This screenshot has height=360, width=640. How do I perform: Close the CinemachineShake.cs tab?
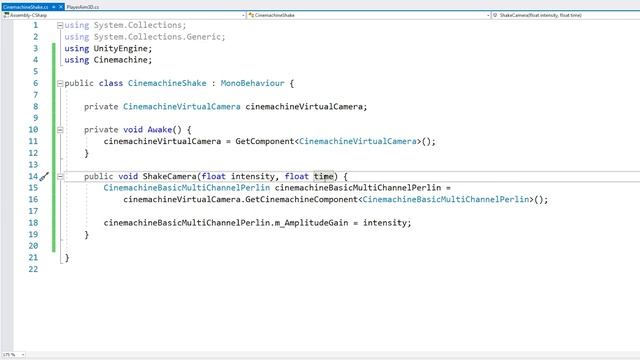[61, 7]
